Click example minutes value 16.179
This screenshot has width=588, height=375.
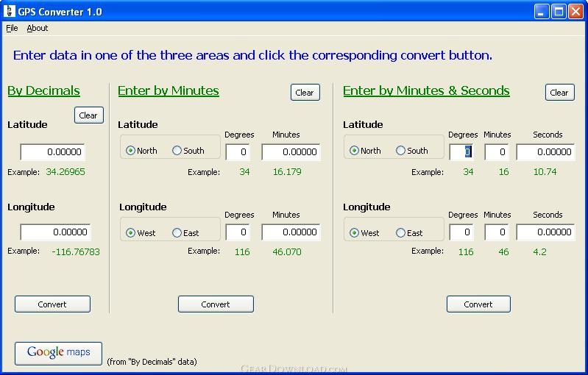[x=287, y=171]
